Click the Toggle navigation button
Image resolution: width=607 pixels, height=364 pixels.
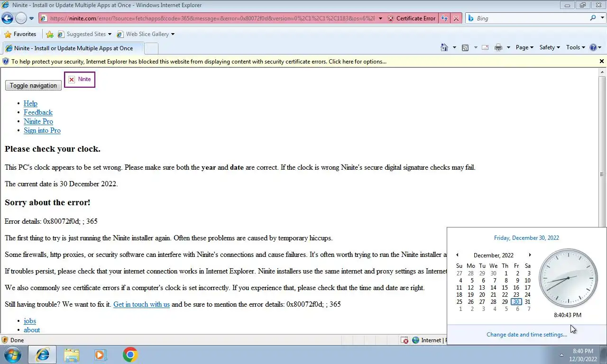point(33,86)
